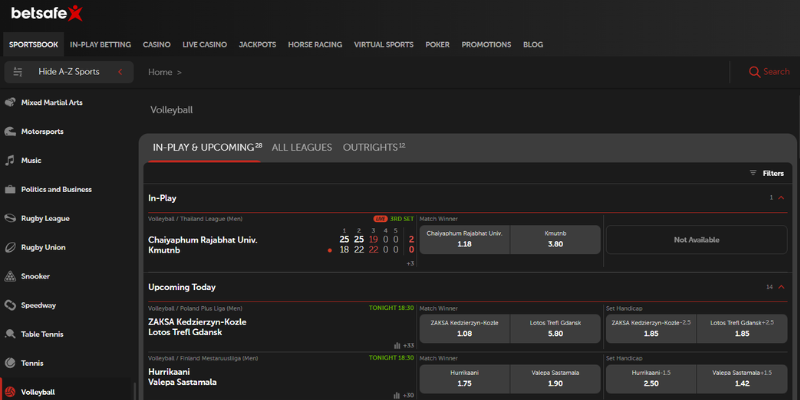Open stats icon for Hurrikaani match
The width and height of the screenshot is (800, 400).
pyautogui.click(x=397, y=395)
